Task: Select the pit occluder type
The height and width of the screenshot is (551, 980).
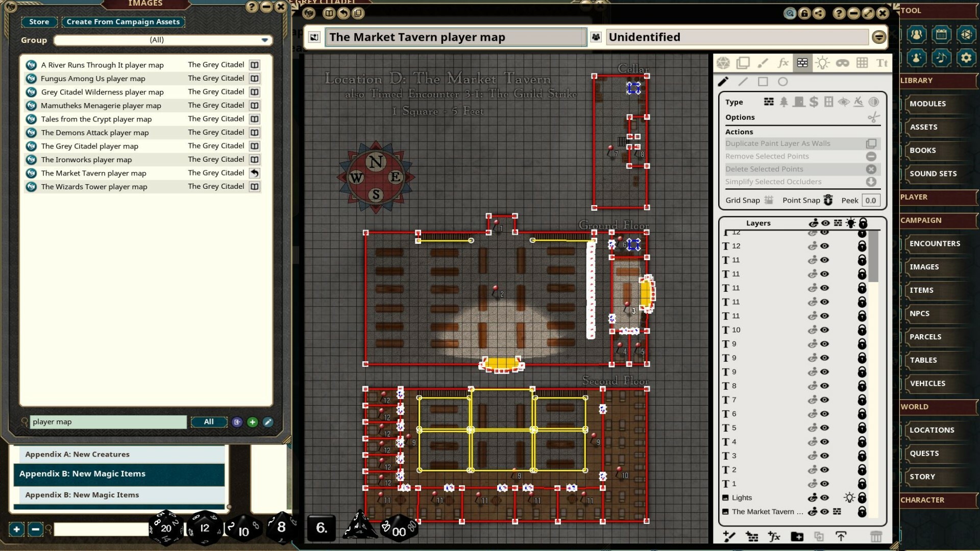Action: pos(859,102)
